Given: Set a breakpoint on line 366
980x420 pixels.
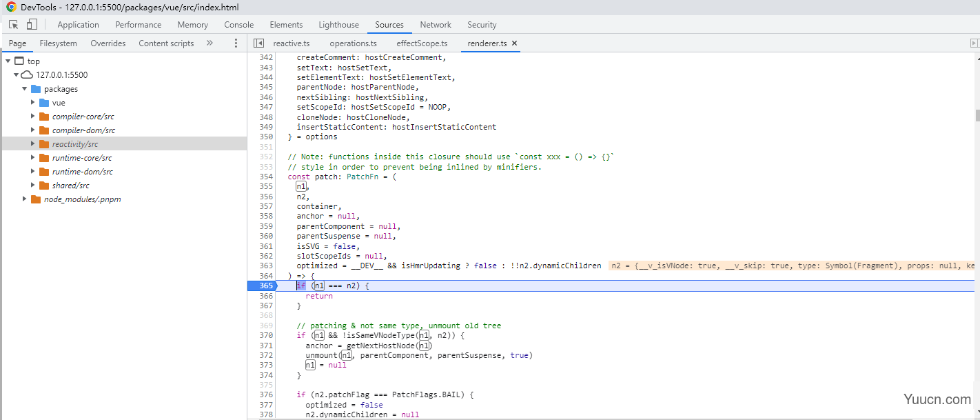Looking at the screenshot, I should click(267, 295).
